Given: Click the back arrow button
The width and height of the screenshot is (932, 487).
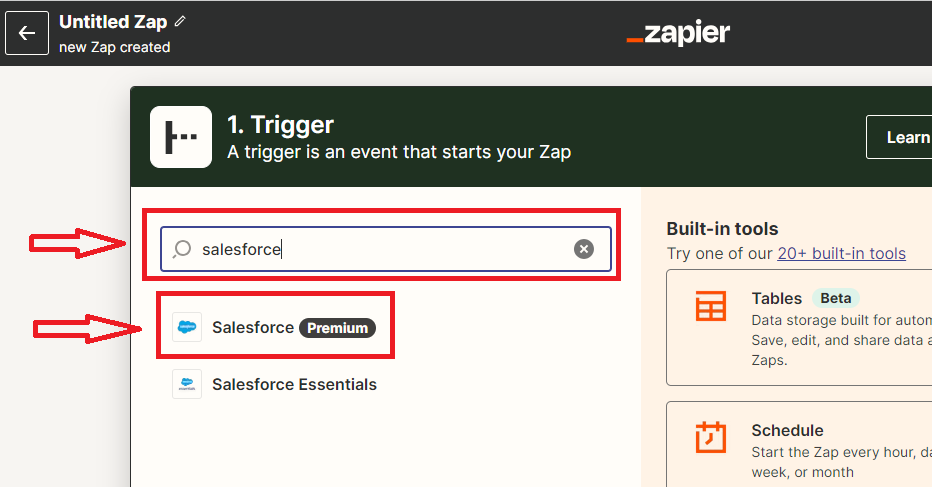Looking at the screenshot, I should coord(27,33).
